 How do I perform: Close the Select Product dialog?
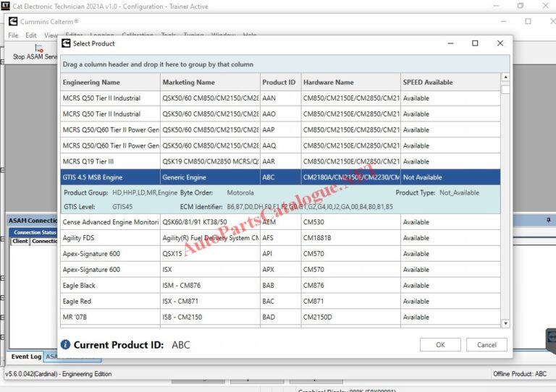click(500, 43)
